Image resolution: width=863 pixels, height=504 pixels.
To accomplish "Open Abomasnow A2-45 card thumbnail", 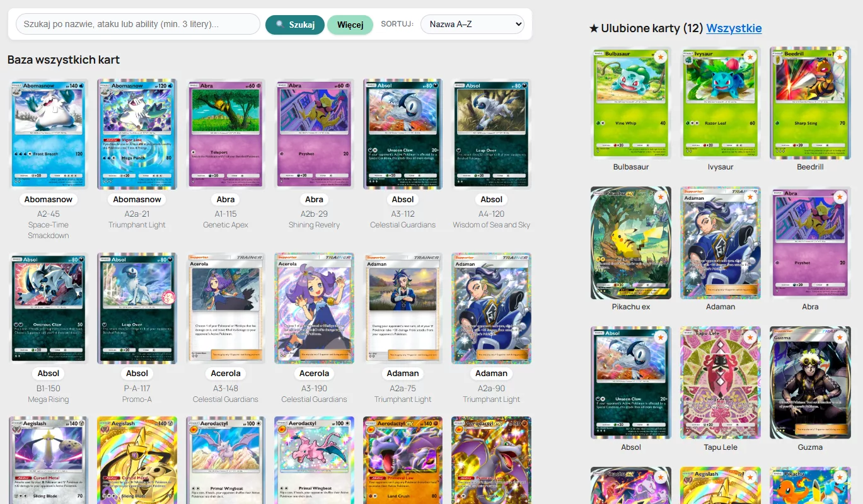I will pyautogui.click(x=49, y=134).
